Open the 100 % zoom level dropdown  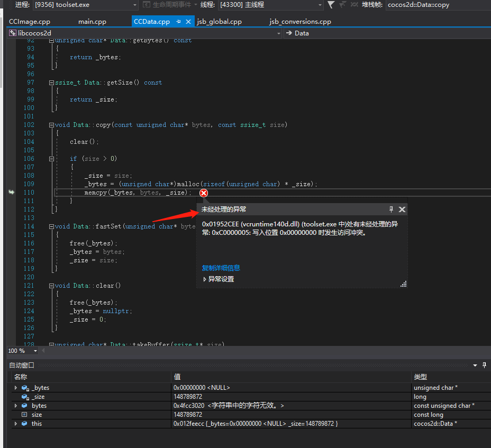[35, 351]
